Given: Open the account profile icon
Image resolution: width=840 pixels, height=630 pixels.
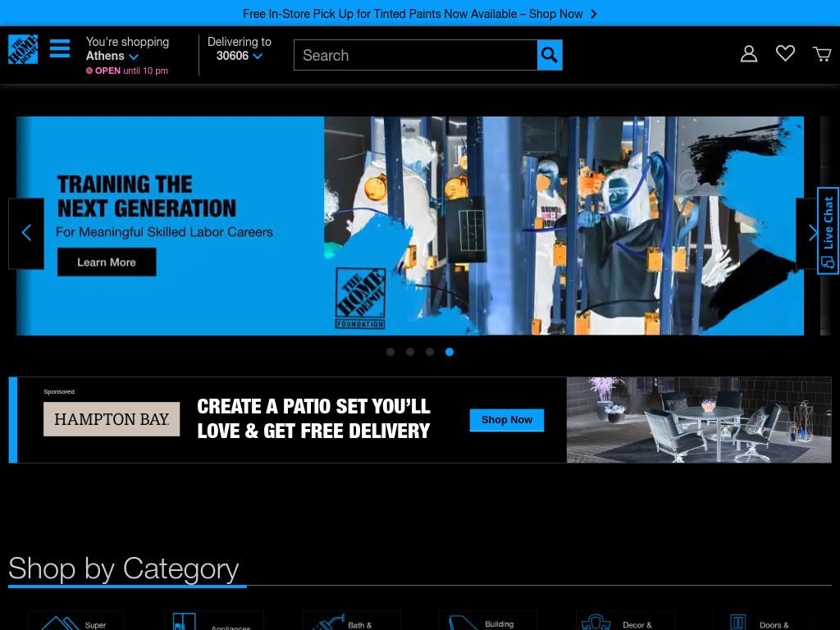Looking at the screenshot, I should coord(749,53).
